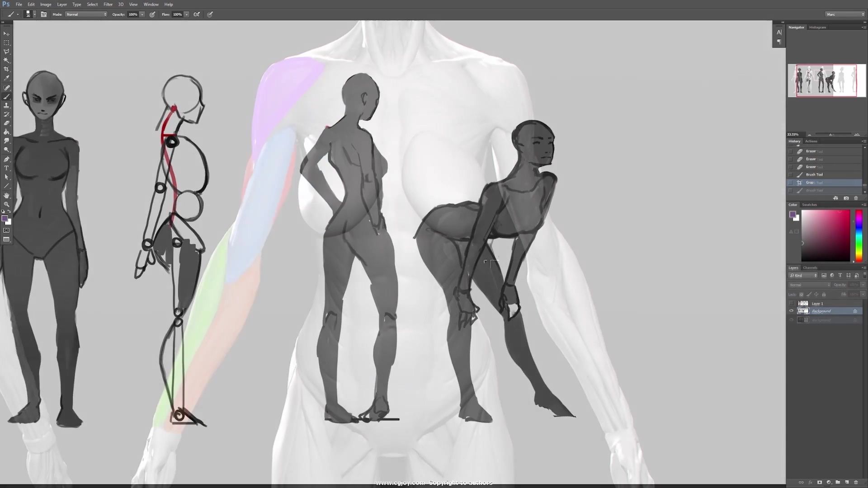The width and height of the screenshot is (868, 488).
Task: Open the brush blending Mode dropdown
Action: coord(86,14)
